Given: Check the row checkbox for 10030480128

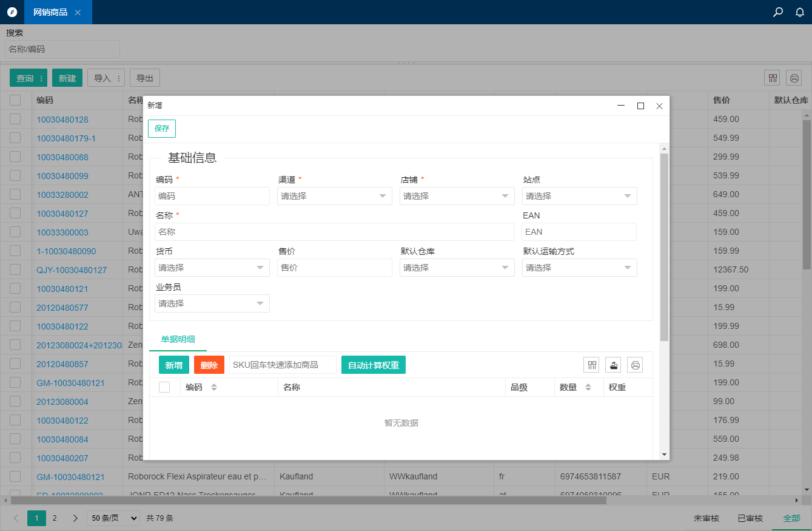Looking at the screenshot, I should tap(15, 119).
